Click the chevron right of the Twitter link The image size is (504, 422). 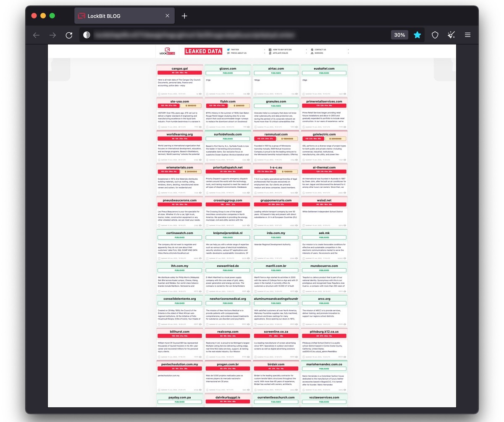(x=265, y=50)
